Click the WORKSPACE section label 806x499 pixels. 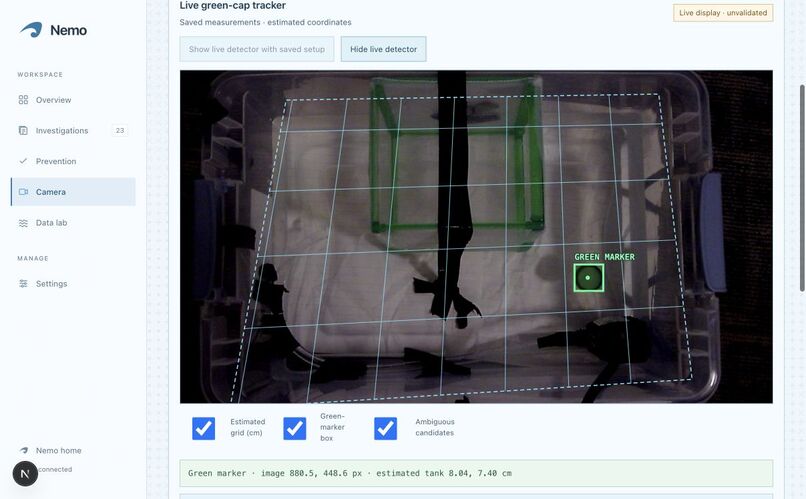click(40, 75)
